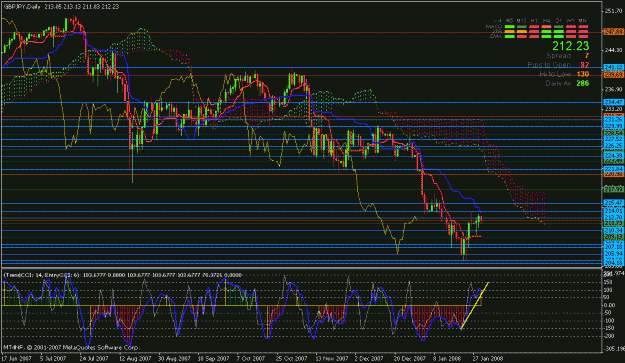The height and width of the screenshot is (363, 625).
Task: Click the 226.25 blue price level tag
Action: tap(613, 146)
